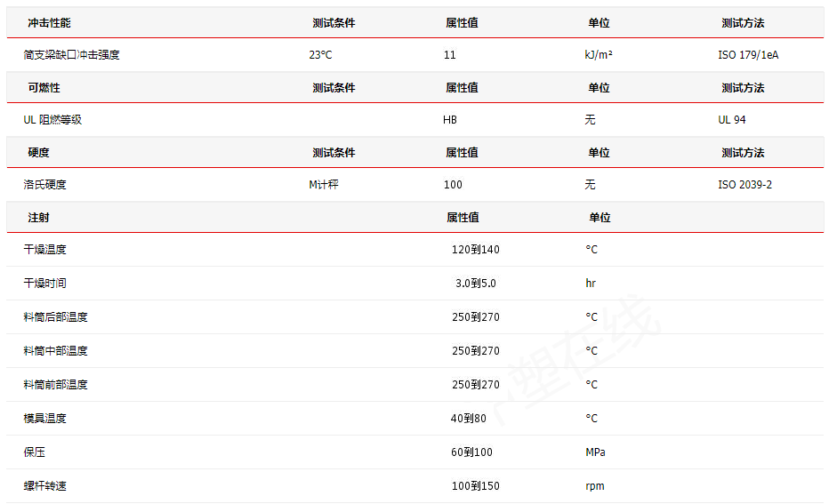Select the 洛氏硬度 row label
Screen dimensions: 837x504
point(44,185)
